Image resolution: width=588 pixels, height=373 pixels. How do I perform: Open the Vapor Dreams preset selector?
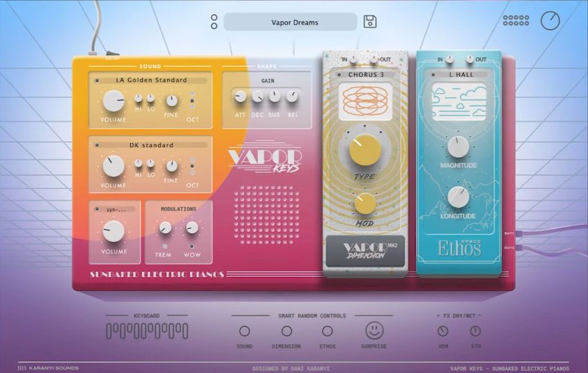pos(291,22)
